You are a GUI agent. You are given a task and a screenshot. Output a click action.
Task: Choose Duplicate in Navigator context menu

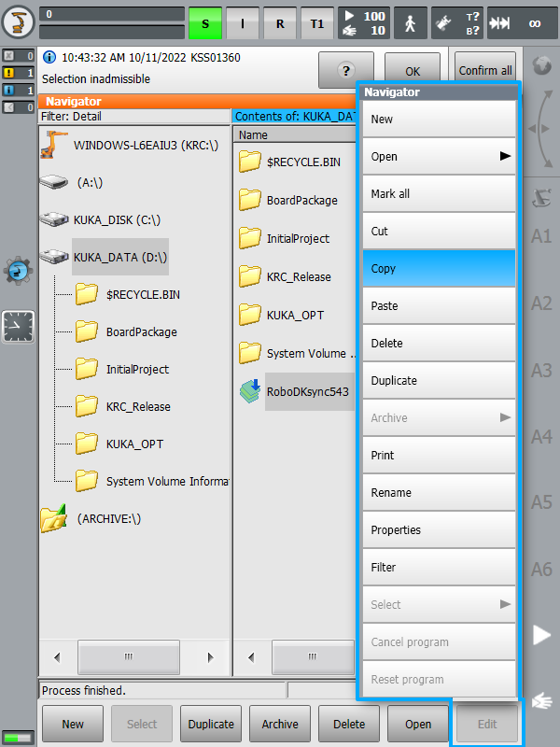[439, 381]
